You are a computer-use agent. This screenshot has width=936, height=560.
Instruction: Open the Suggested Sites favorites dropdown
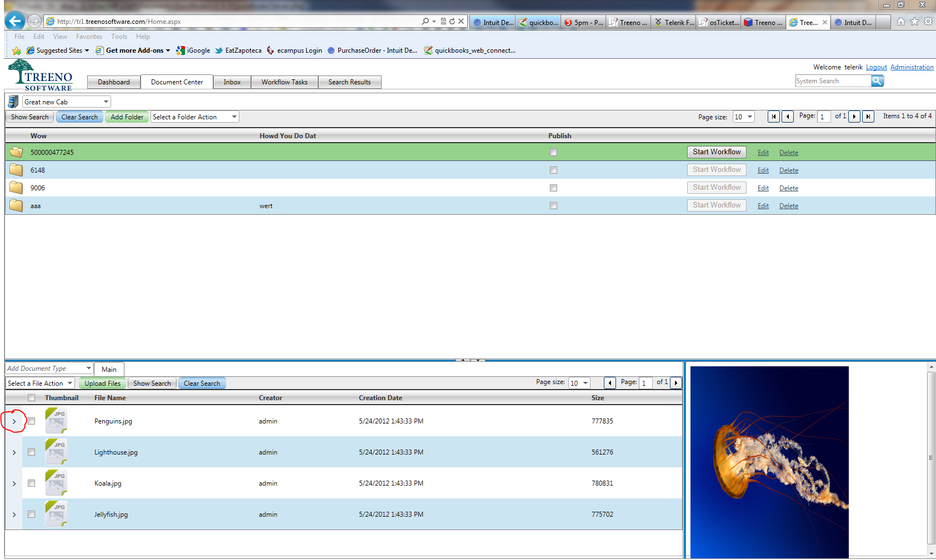click(58, 51)
